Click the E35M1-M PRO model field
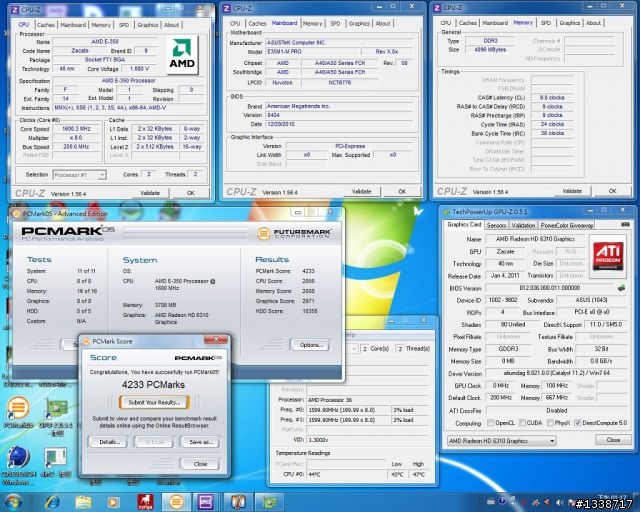This screenshot has height=512, width=640. (313, 52)
